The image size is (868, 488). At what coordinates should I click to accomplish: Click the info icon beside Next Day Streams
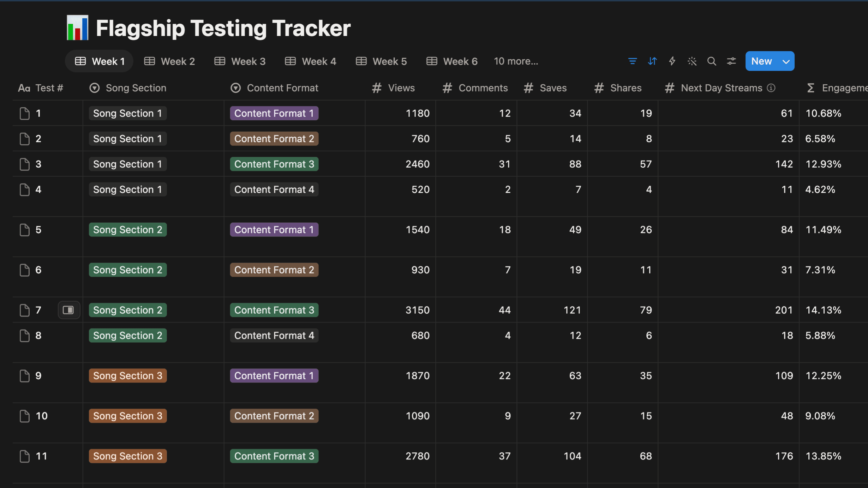click(771, 88)
